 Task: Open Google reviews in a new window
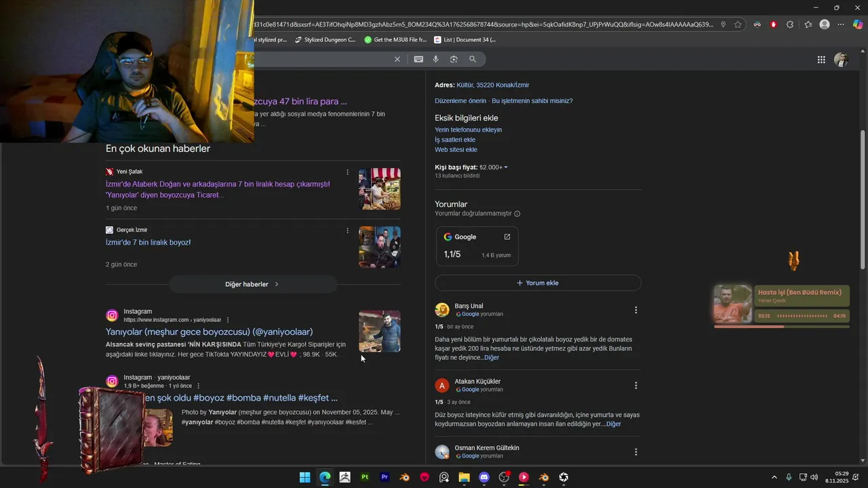(507, 237)
